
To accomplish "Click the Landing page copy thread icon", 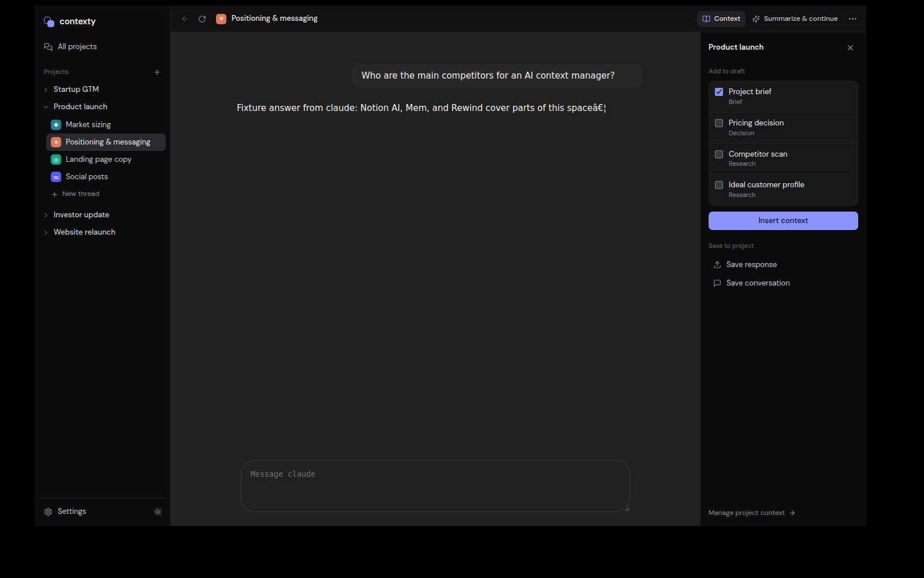I will [56, 160].
